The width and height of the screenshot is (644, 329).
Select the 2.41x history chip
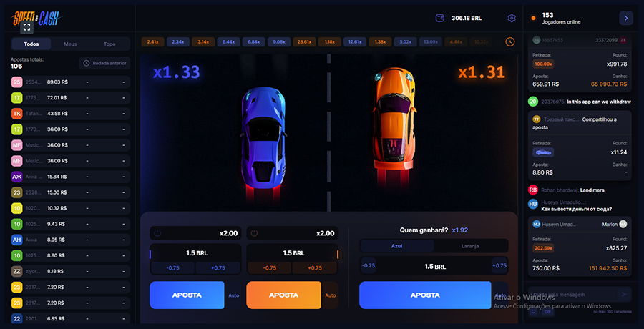tap(153, 41)
